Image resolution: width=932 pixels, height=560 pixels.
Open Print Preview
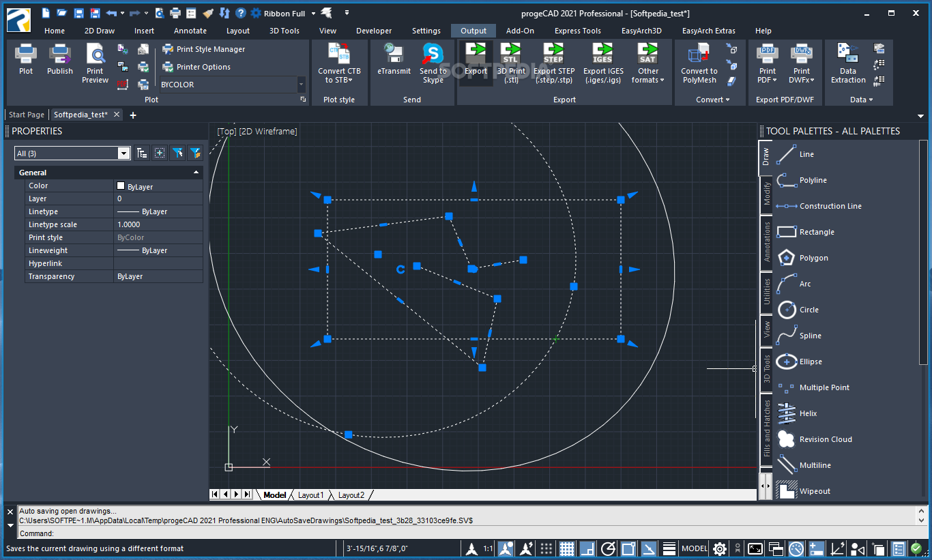[95, 63]
